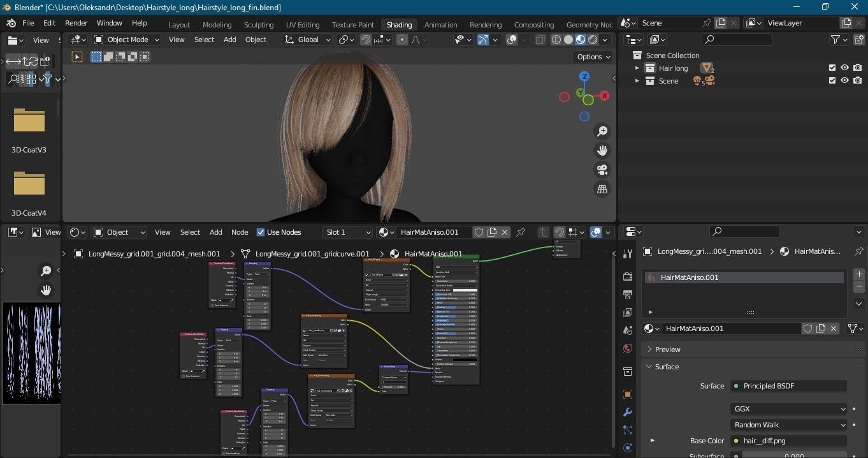Click LongMessy_grid.001_gridcurve.001 breadcrumb in node editor
This screenshot has height=458, width=868.
tap(312, 254)
